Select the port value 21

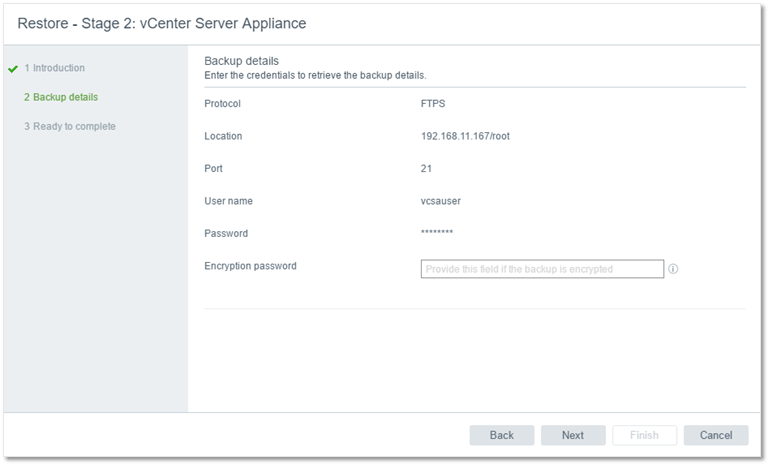[x=426, y=168]
